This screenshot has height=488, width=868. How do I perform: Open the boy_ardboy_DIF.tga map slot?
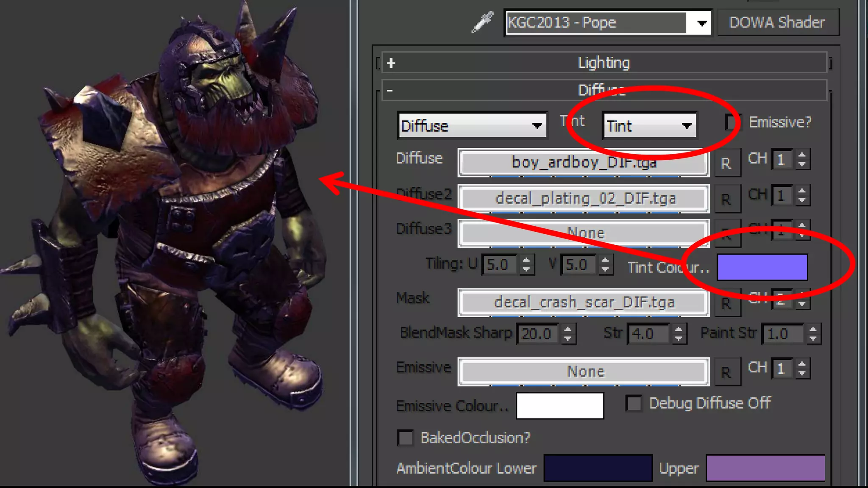click(583, 163)
